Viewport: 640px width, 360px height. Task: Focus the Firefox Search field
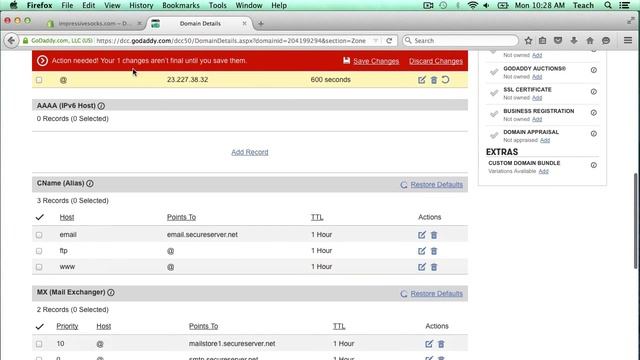click(x=460, y=40)
